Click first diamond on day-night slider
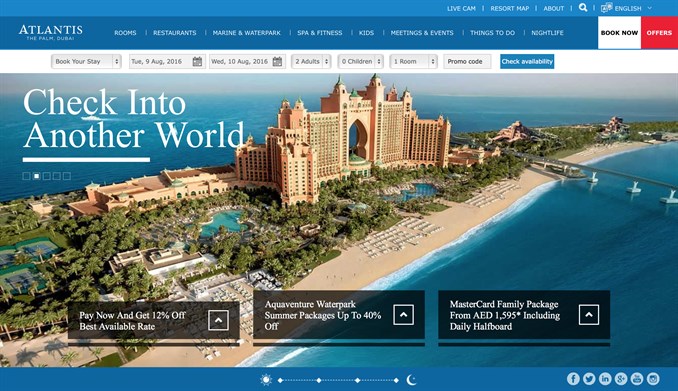The image size is (678, 391). point(280,380)
